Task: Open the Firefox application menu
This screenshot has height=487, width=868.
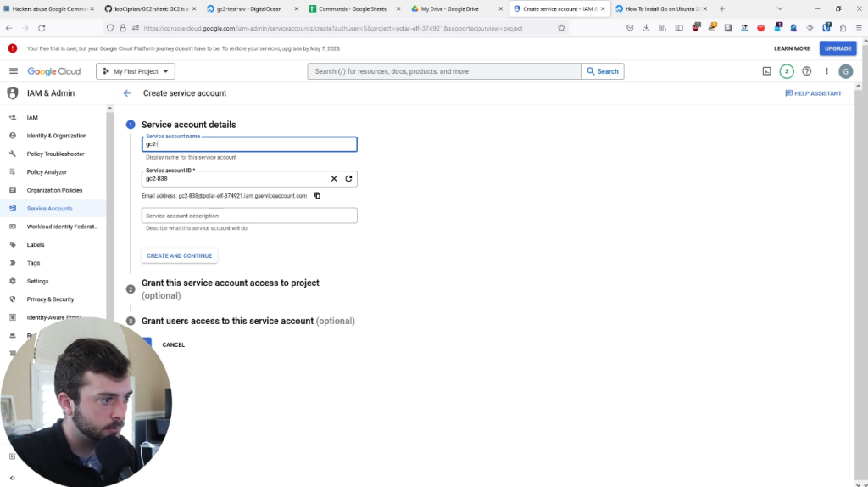Action: (x=859, y=28)
